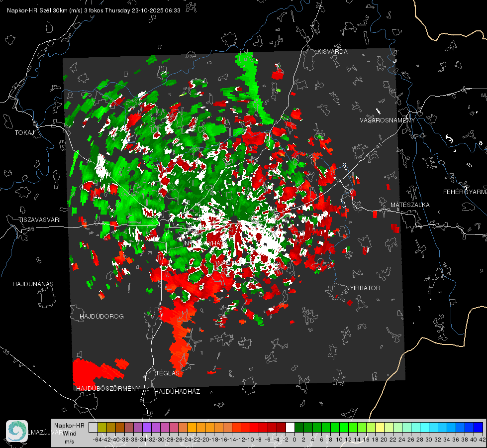Select the VÁSÁROSNAMÉNY city label

click(388, 120)
